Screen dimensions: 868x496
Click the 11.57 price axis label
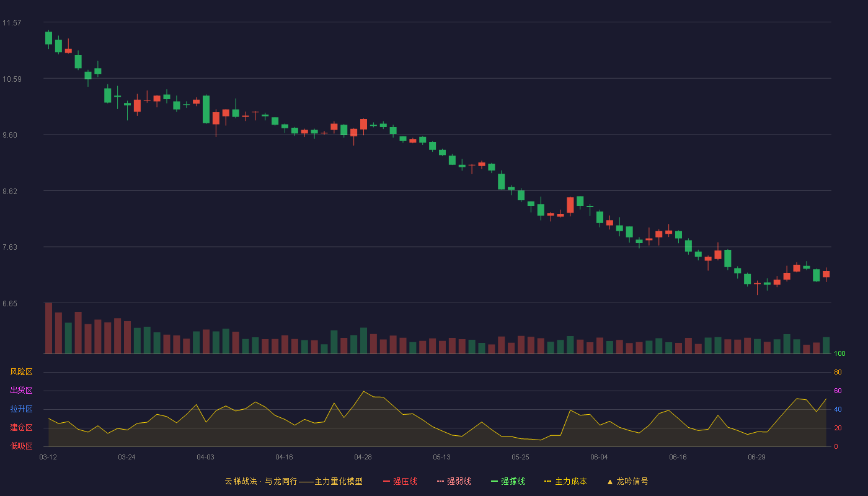point(12,23)
